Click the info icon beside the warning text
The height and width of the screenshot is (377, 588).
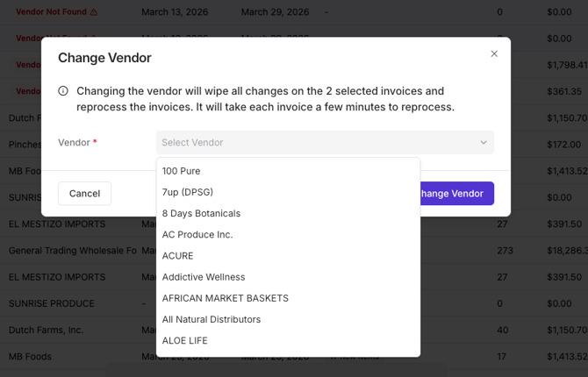coord(63,91)
